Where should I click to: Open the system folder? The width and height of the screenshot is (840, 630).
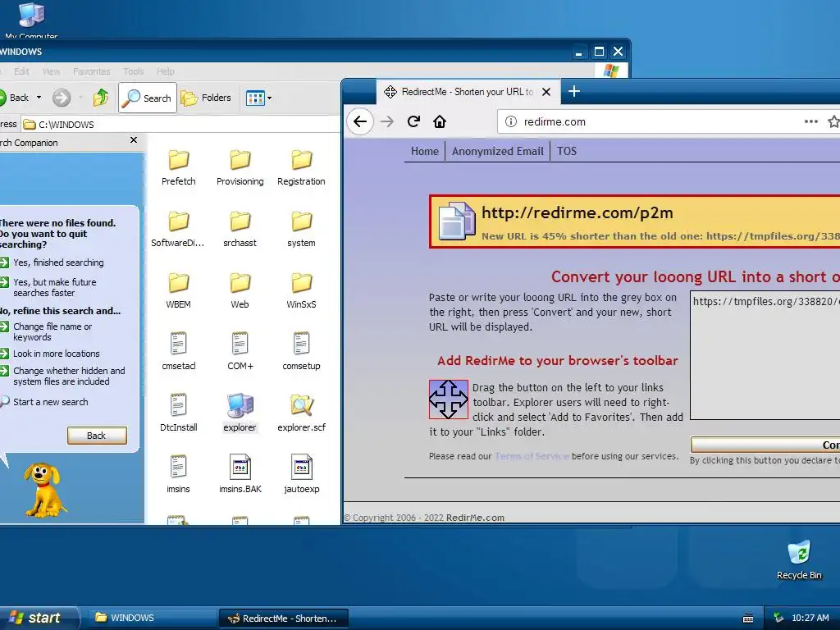301,230
